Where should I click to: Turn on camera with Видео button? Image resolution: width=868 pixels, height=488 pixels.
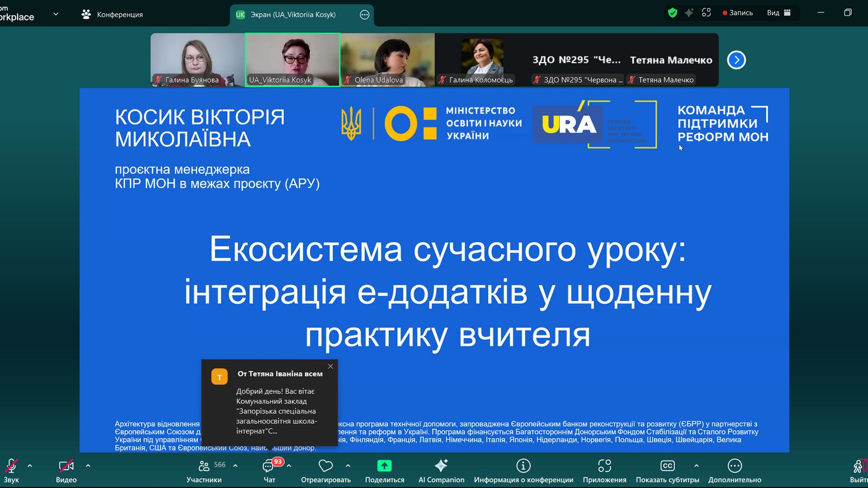66,467
